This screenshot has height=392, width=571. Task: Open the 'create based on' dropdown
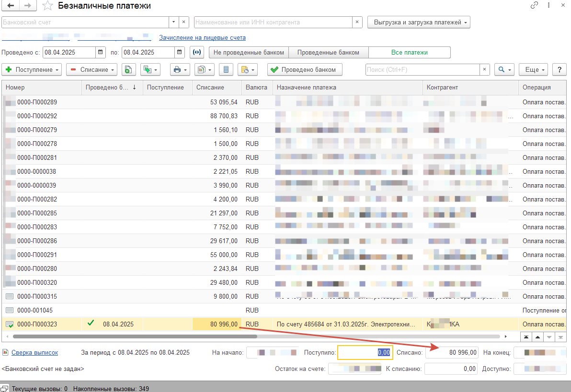[150, 69]
